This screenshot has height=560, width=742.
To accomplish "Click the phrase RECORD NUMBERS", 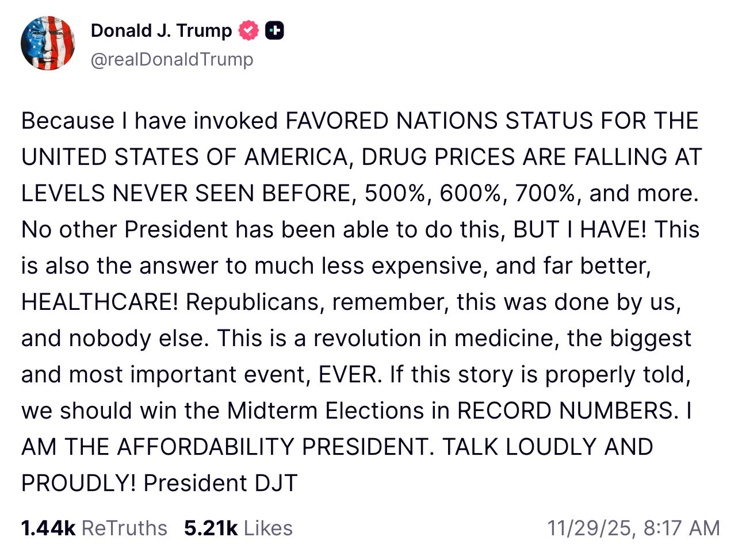I will (x=564, y=411).
